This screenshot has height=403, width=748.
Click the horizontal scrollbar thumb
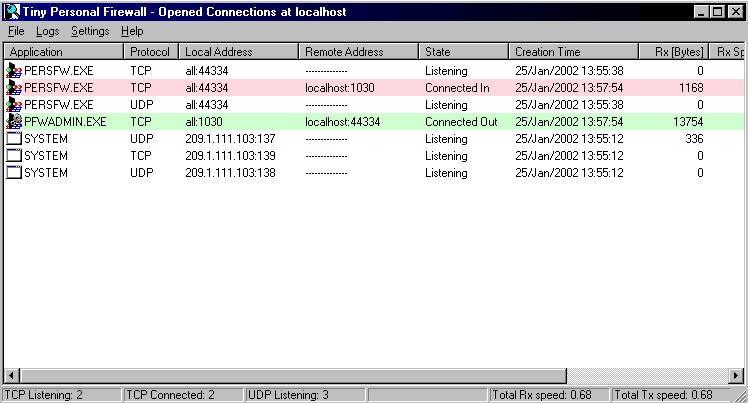point(293,376)
